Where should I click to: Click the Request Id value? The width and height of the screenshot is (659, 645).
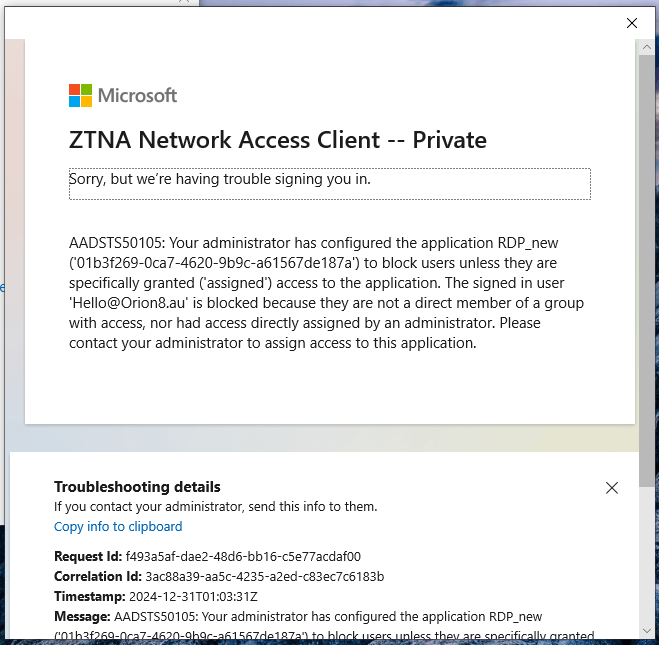click(243, 556)
